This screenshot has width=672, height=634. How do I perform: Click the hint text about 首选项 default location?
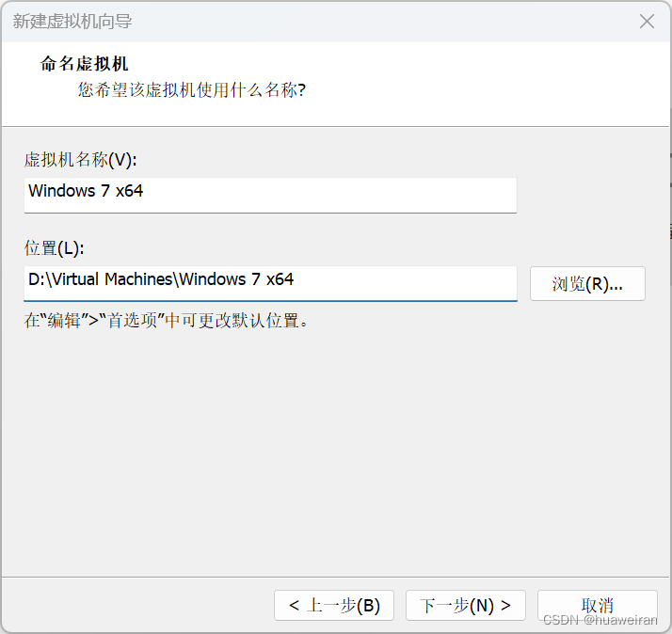point(167,321)
